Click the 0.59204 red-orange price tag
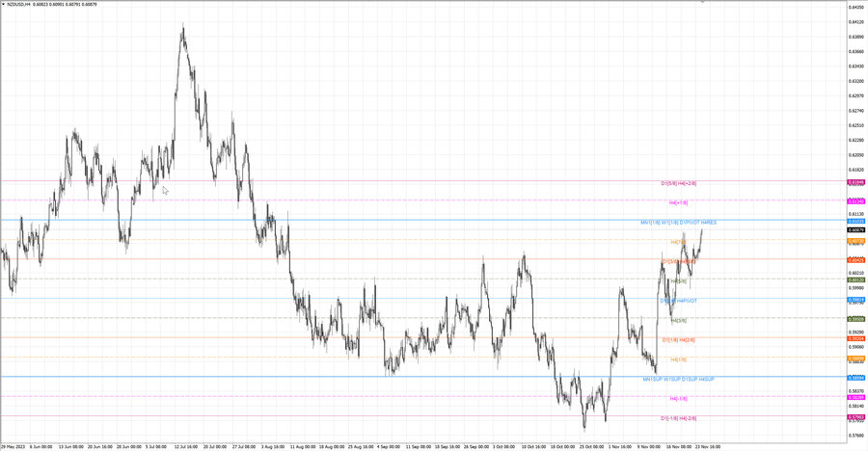This screenshot has height=451, width=868. tap(856, 338)
